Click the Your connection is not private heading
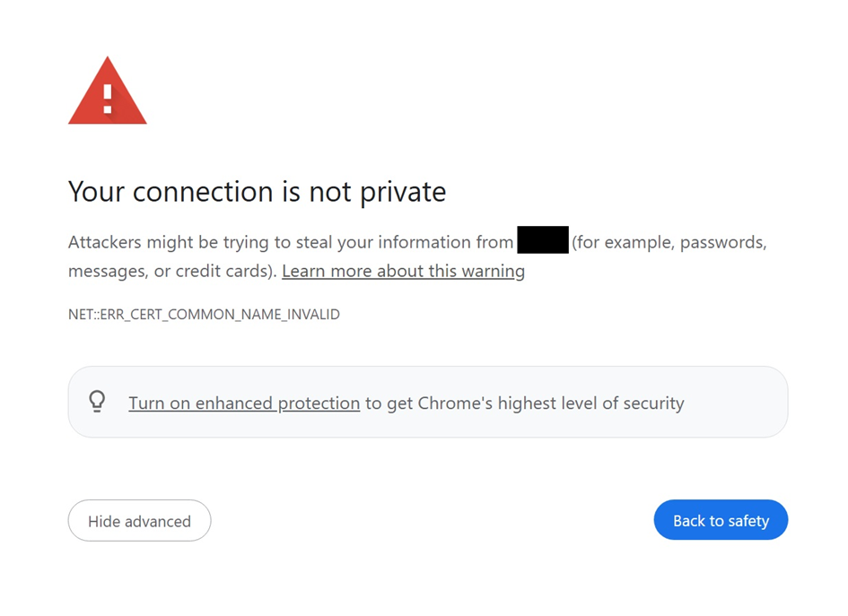The height and width of the screenshot is (616, 848). (x=257, y=192)
